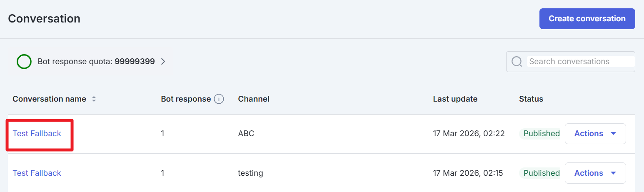Click the Bot response info icon

click(x=219, y=99)
